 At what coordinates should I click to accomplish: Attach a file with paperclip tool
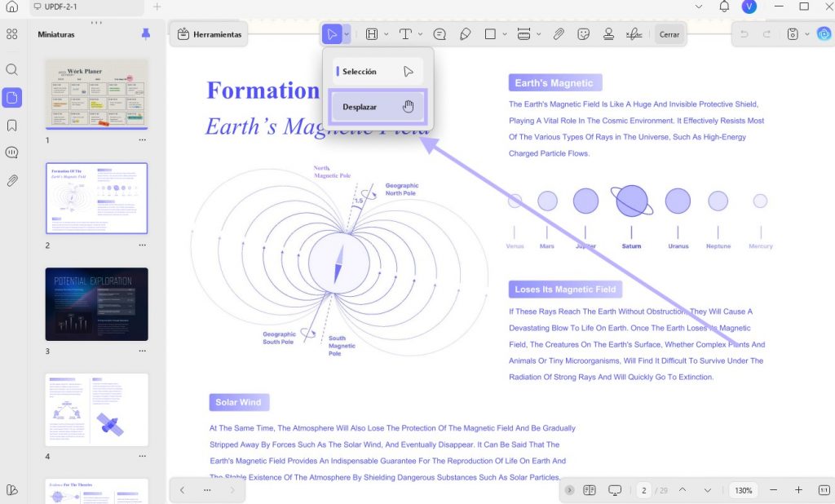coord(558,34)
